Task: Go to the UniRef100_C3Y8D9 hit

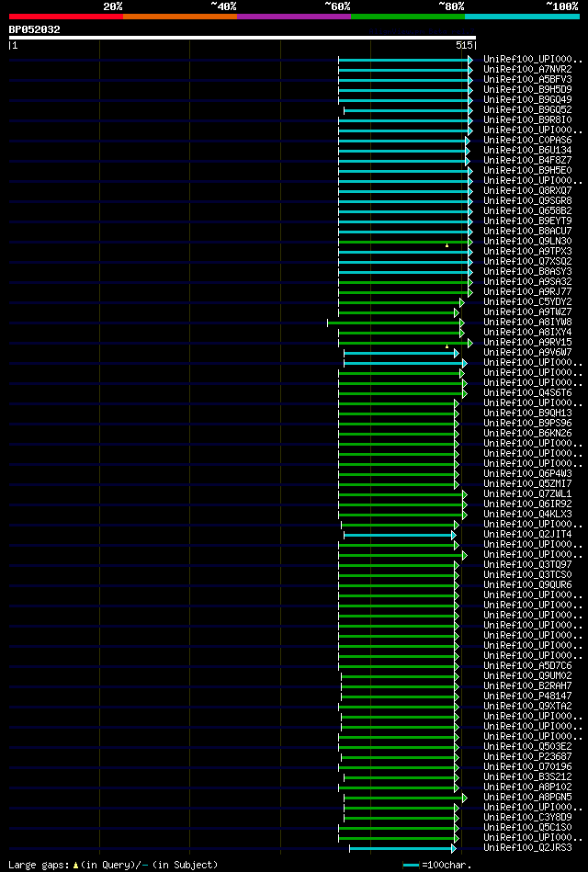Action: (527, 818)
